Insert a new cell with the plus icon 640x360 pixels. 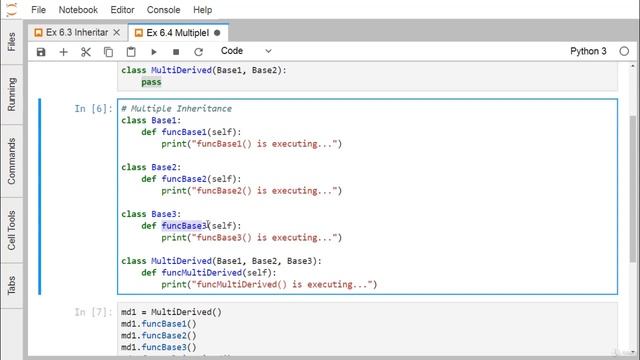(63, 52)
